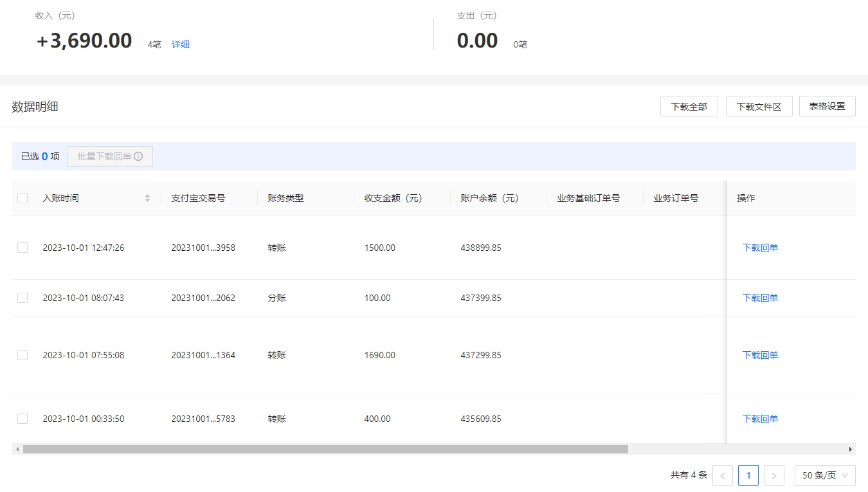Go to next page with right arrow
This screenshot has height=492, width=868.
773,475
